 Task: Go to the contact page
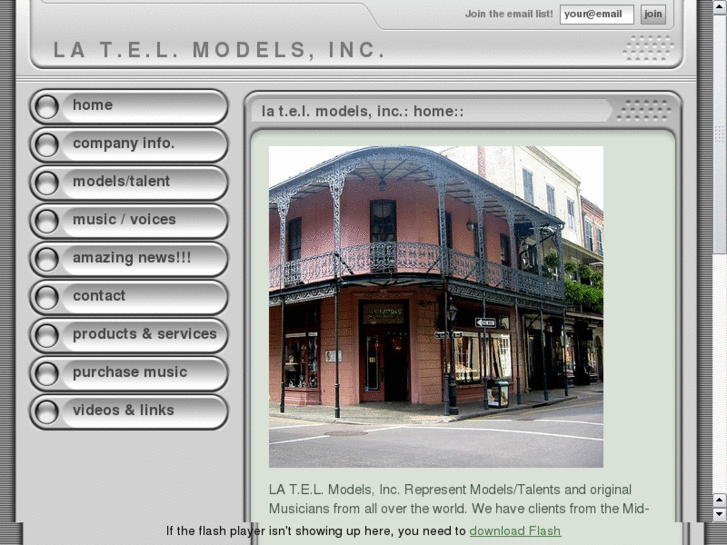point(129,297)
